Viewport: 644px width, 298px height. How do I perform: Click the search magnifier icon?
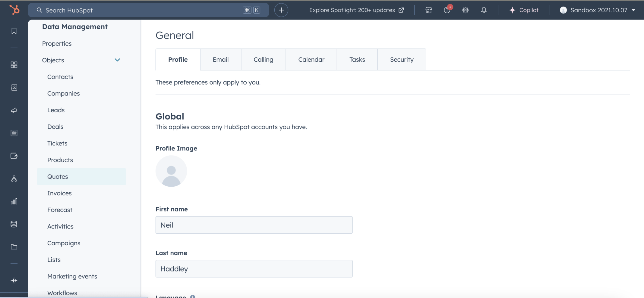point(39,10)
